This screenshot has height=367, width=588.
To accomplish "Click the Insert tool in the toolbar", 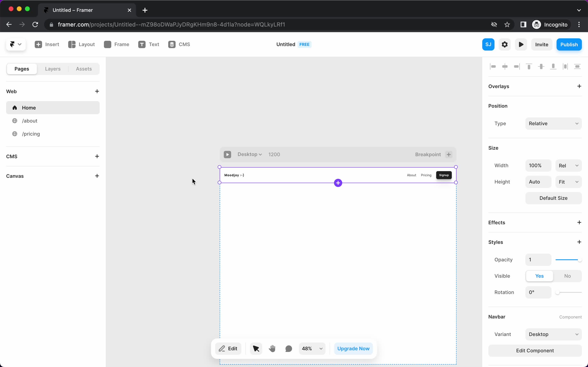I will tap(46, 44).
